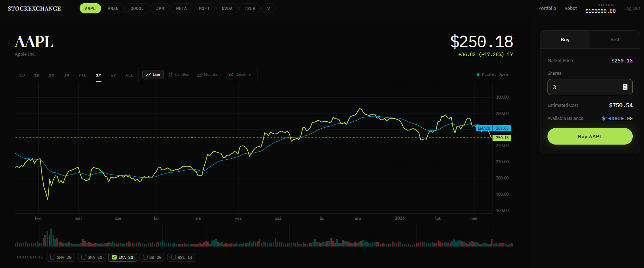Image resolution: width=644 pixels, height=268 pixels.
Task: Enable the SMA 20 indicator checkbox
Action: [x=52, y=257]
